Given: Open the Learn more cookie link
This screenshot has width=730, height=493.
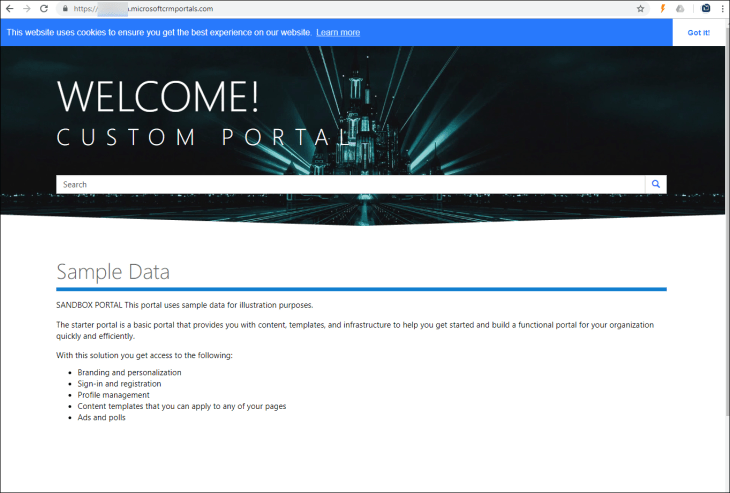Looking at the screenshot, I should coord(338,32).
